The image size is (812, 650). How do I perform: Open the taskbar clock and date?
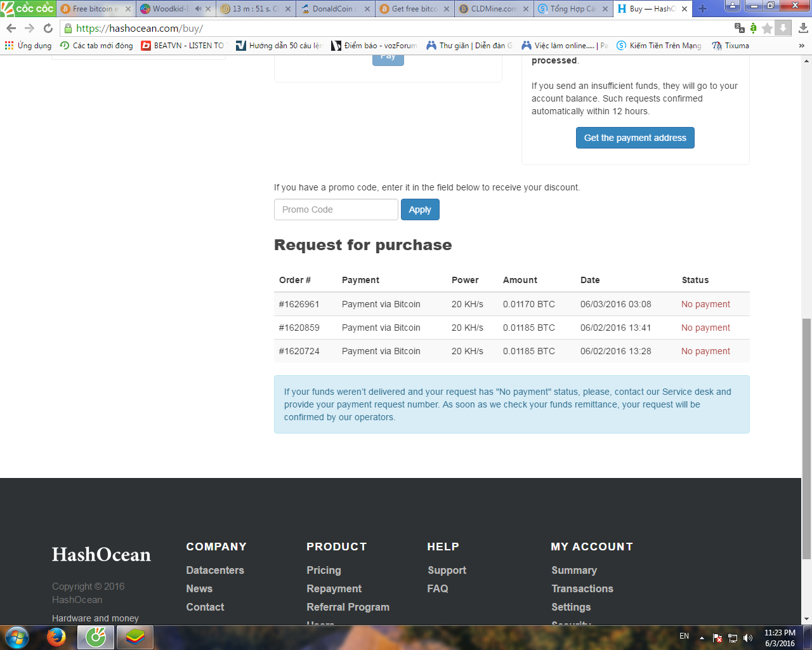pos(780,638)
